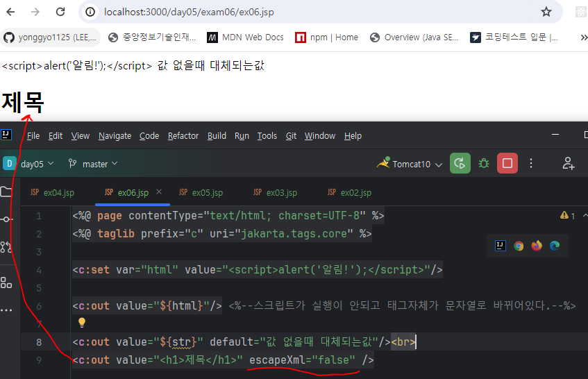Open IntelliJ Edit menu

[x=56, y=136]
